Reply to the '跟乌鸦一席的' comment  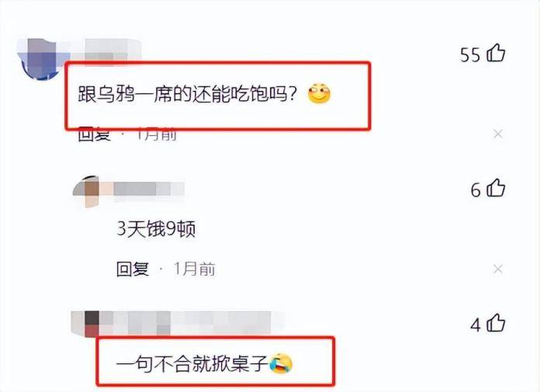[x=94, y=135]
